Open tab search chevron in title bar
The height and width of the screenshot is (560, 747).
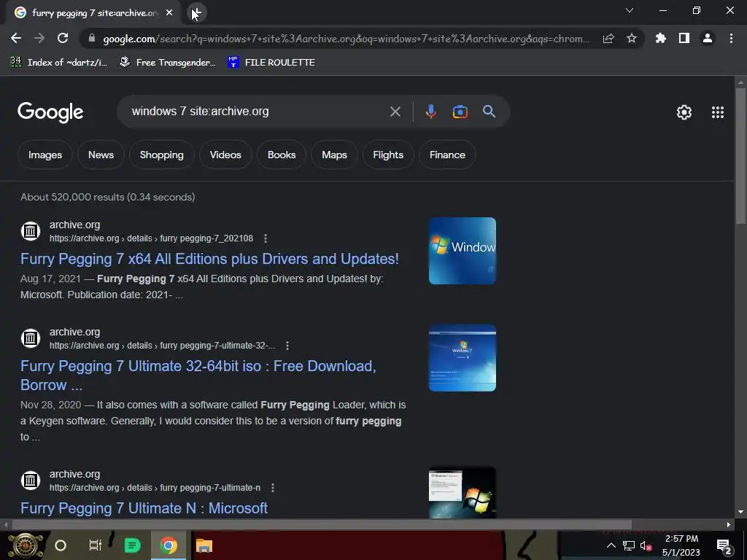[630, 10]
